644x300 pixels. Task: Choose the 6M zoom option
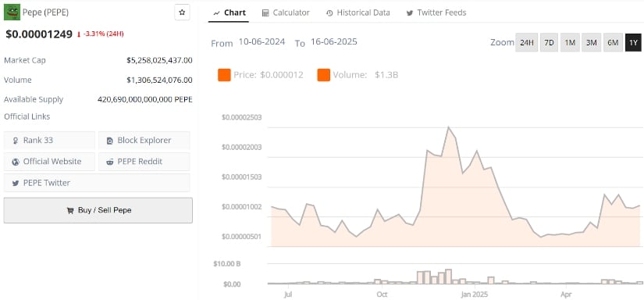pos(613,43)
